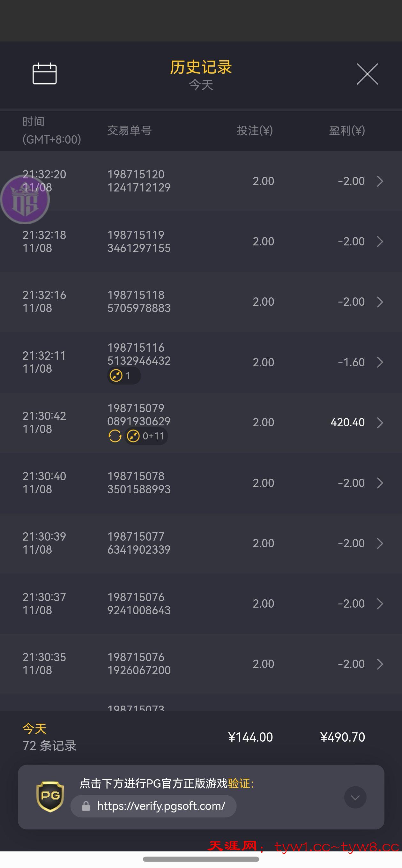Collapse the PG verification banner

click(355, 797)
